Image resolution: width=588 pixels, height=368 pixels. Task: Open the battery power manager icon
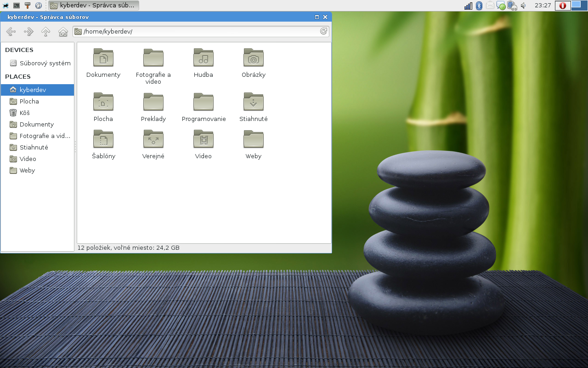pos(512,6)
